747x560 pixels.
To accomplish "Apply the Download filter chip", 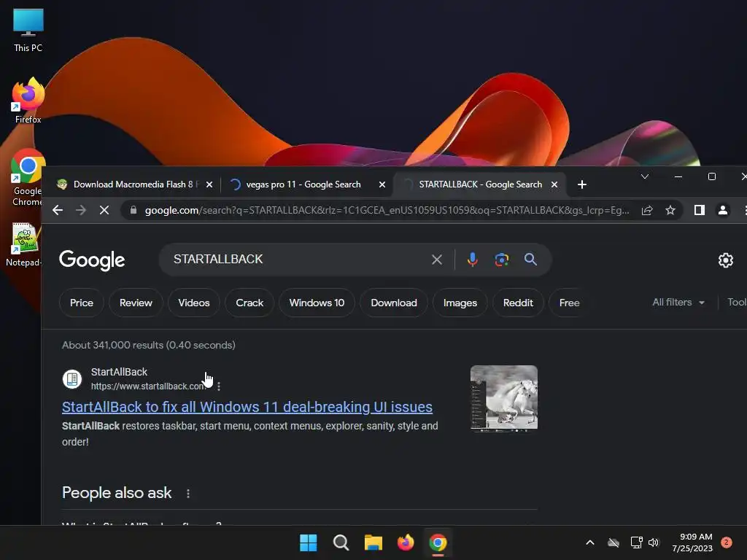I will [394, 303].
